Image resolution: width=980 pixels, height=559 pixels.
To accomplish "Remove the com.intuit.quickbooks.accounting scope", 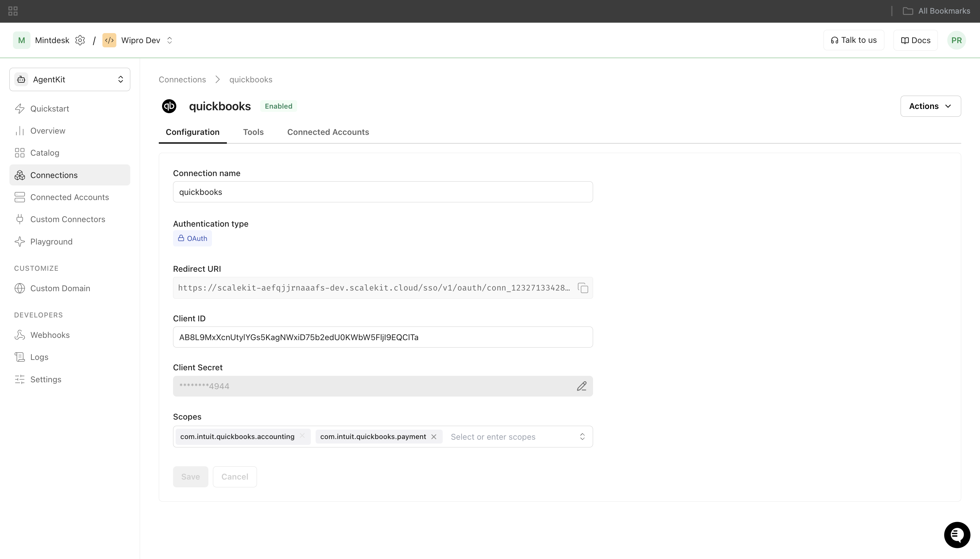I will tap(302, 436).
